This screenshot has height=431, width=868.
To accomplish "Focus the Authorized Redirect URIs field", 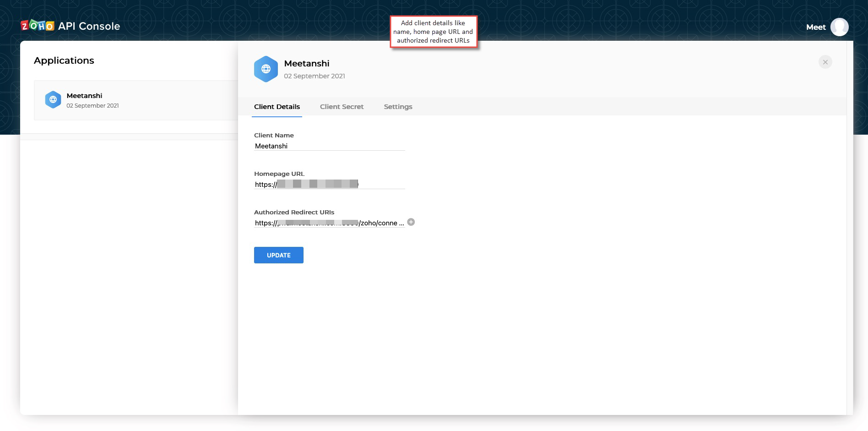I will tap(330, 223).
